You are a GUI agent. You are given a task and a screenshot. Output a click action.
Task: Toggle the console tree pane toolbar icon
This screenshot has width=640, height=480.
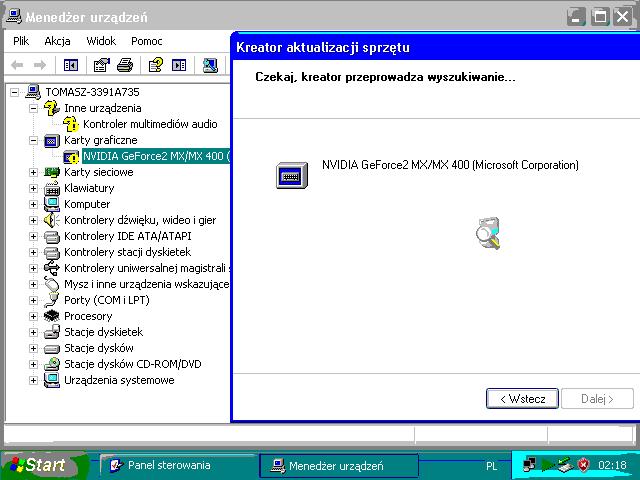[71, 65]
